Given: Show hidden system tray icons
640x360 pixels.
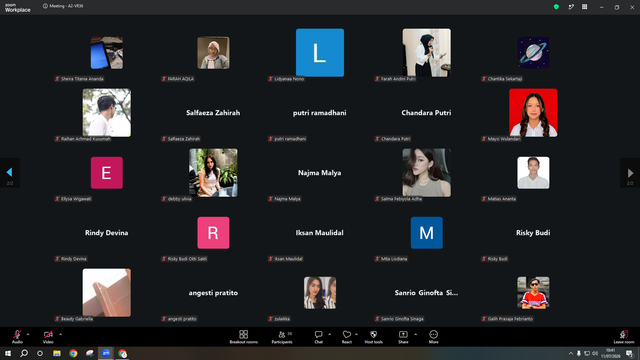Looking at the screenshot, I should pos(571,353).
